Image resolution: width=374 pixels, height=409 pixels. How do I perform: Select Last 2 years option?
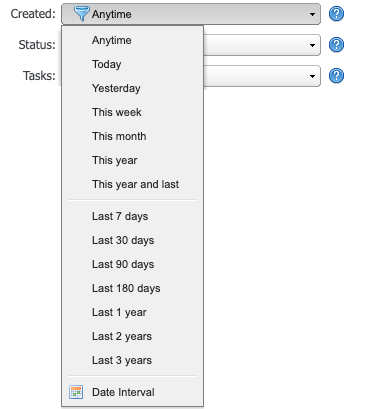[132, 336]
